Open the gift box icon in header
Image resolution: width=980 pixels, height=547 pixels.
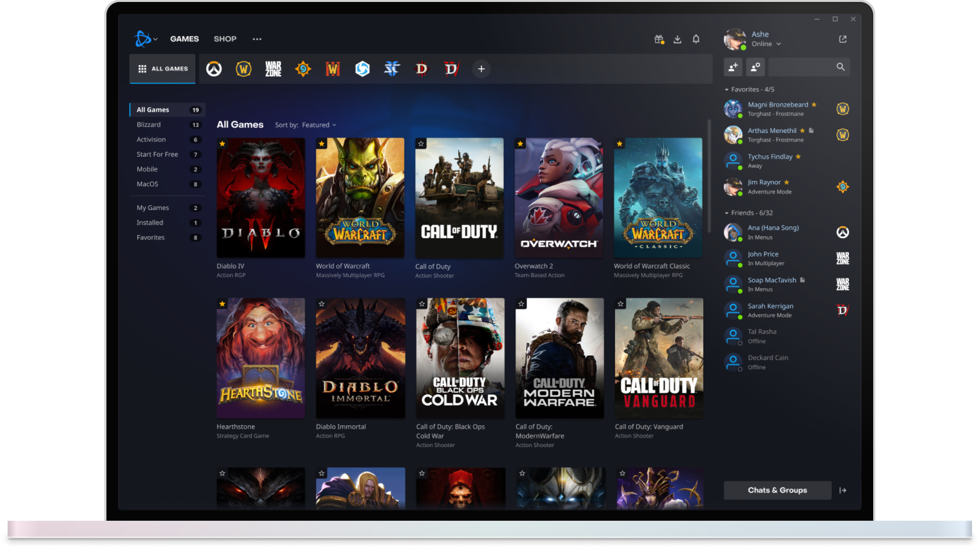click(x=659, y=39)
